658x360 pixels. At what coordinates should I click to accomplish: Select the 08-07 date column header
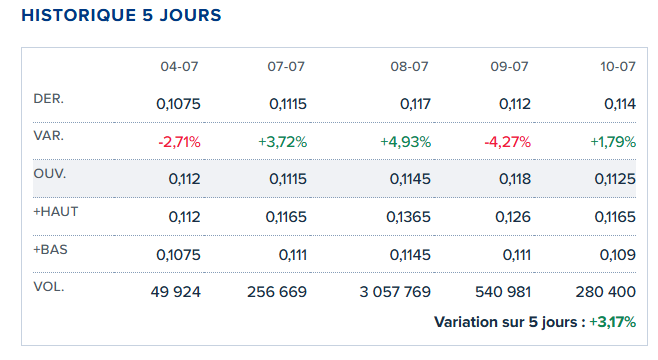tap(409, 67)
